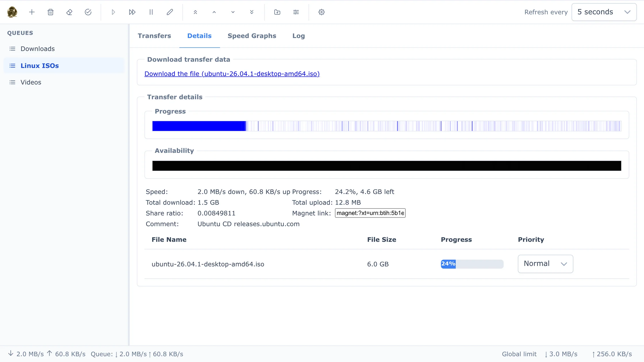Viewport: 644px width, 362px height.
Task: Select the Details tab
Action: click(199, 36)
